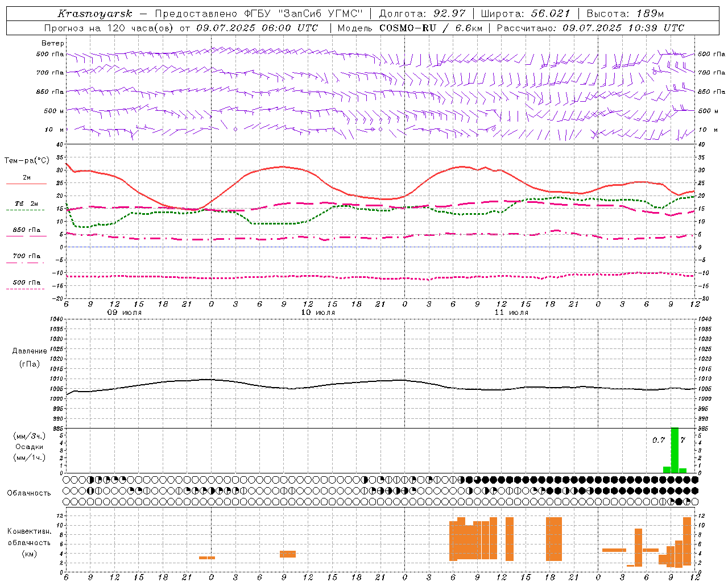Click the 'Конвективн.' convective cloud label
The width and height of the screenshot is (728, 582).
click(30, 531)
